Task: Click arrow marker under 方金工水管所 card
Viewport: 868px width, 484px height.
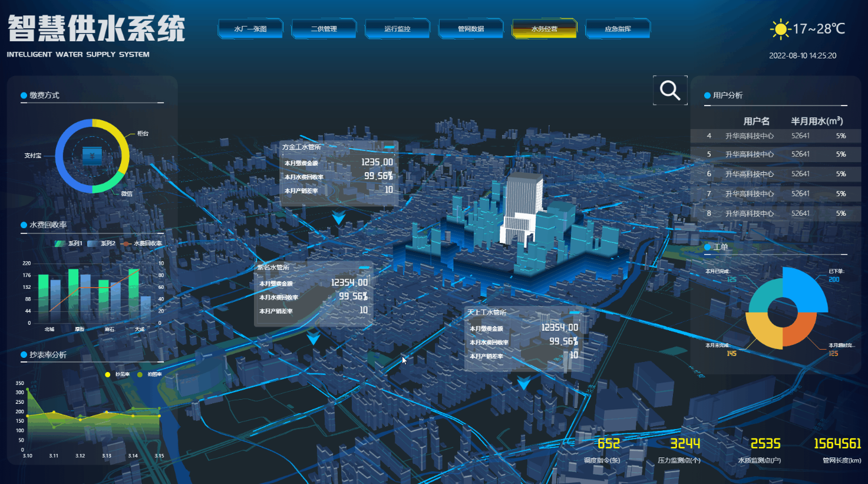Action: click(338, 218)
